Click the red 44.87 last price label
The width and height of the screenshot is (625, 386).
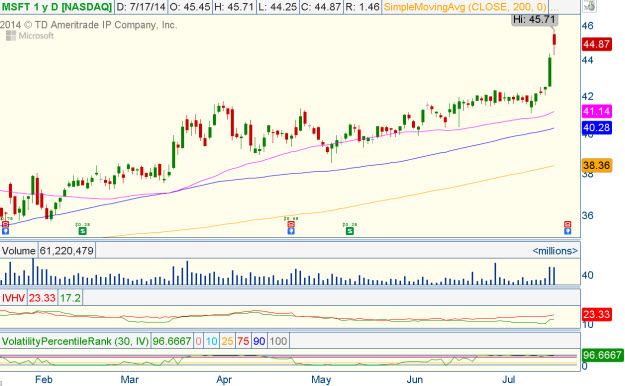click(596, 44)
